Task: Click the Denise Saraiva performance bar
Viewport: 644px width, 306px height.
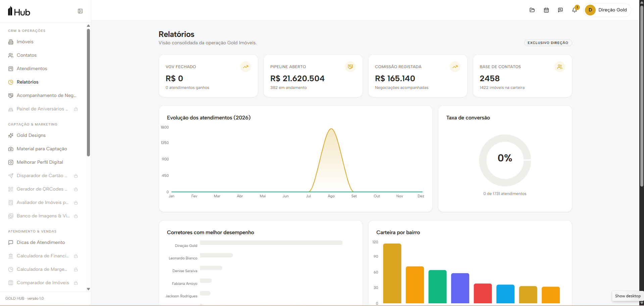Action: pos(211,268)
